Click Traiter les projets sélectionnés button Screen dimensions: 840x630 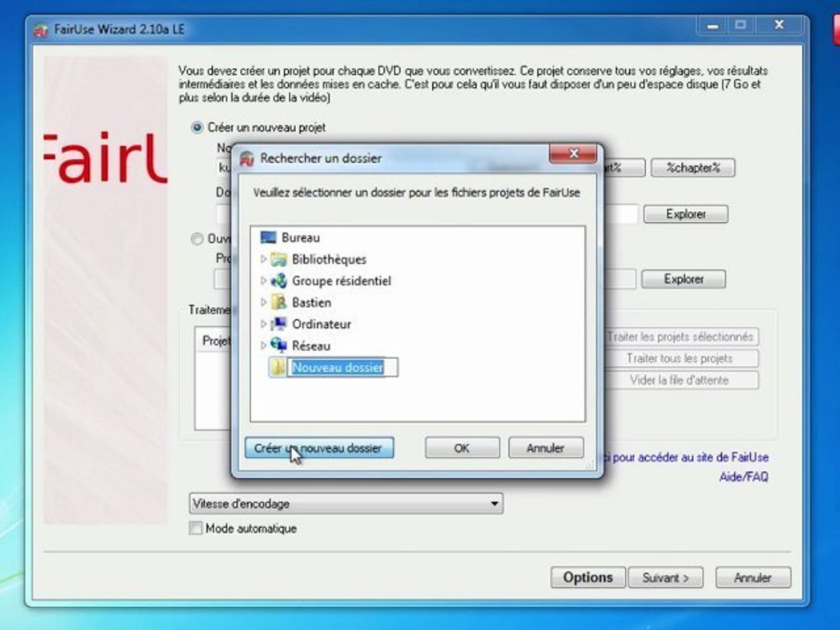point(681,337)
